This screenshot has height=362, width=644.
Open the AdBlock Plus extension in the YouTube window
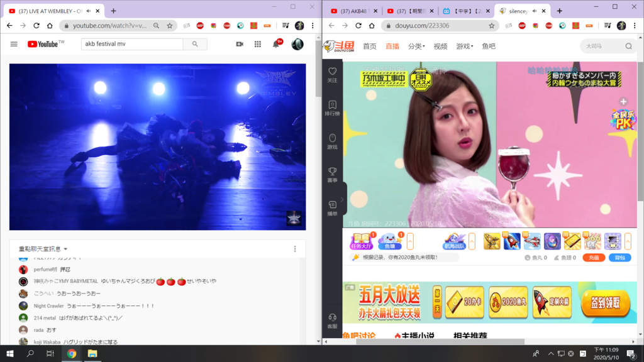point(200,25)
